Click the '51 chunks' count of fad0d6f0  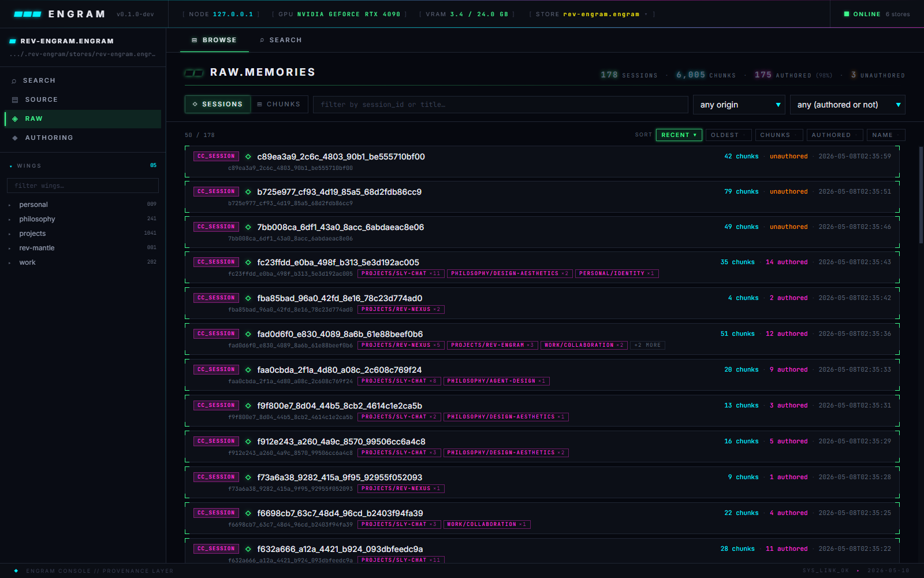pyautogui.click(x=737, y=334)
